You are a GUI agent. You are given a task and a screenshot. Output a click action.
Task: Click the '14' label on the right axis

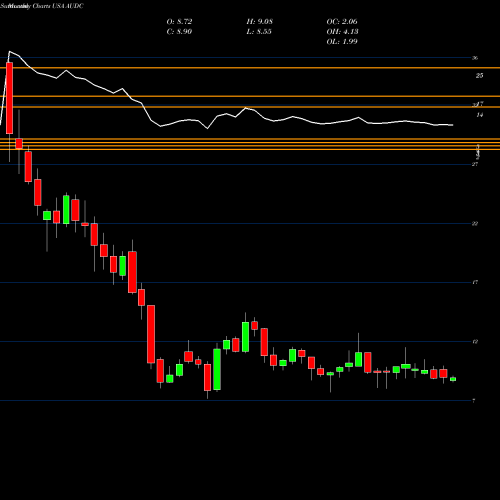click(x=480, y=115)
